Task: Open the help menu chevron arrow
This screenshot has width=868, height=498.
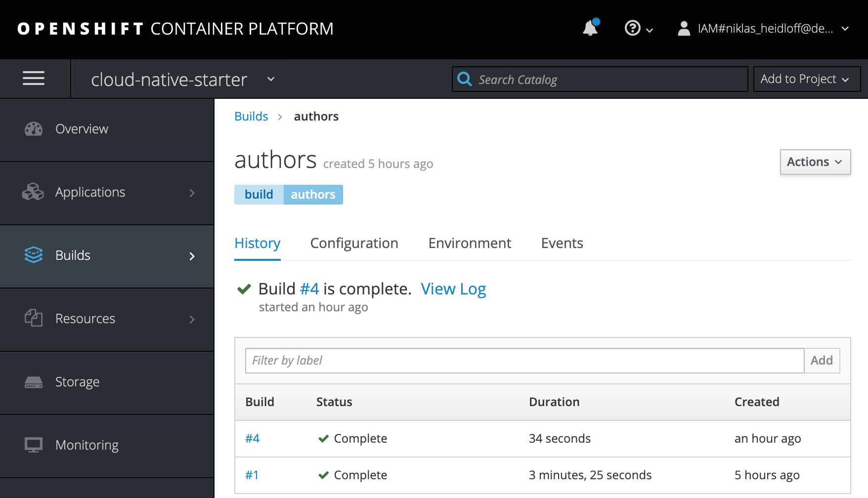Action: (x=650, y=30)
